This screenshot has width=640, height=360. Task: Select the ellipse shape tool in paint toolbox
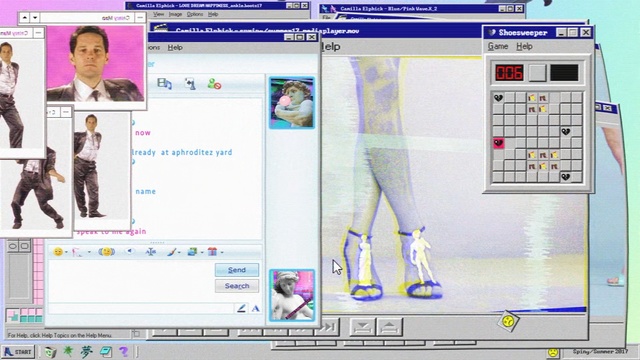pyautogui.click(x=13, y=246)
